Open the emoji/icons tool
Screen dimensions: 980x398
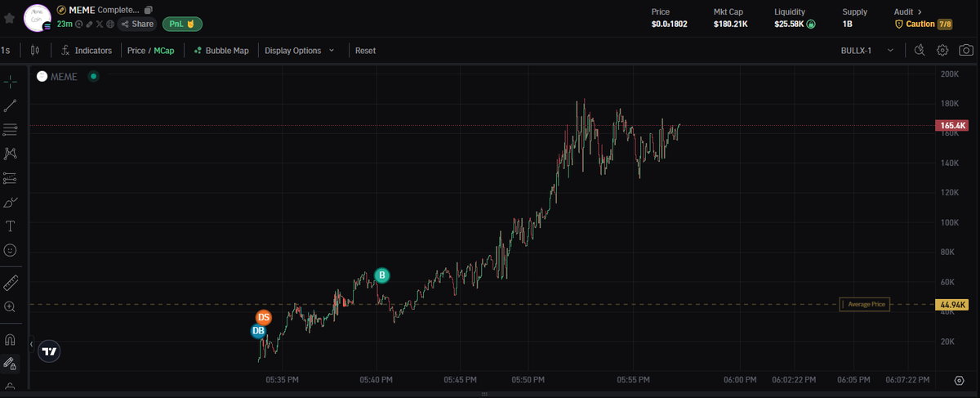pos(11,250)
